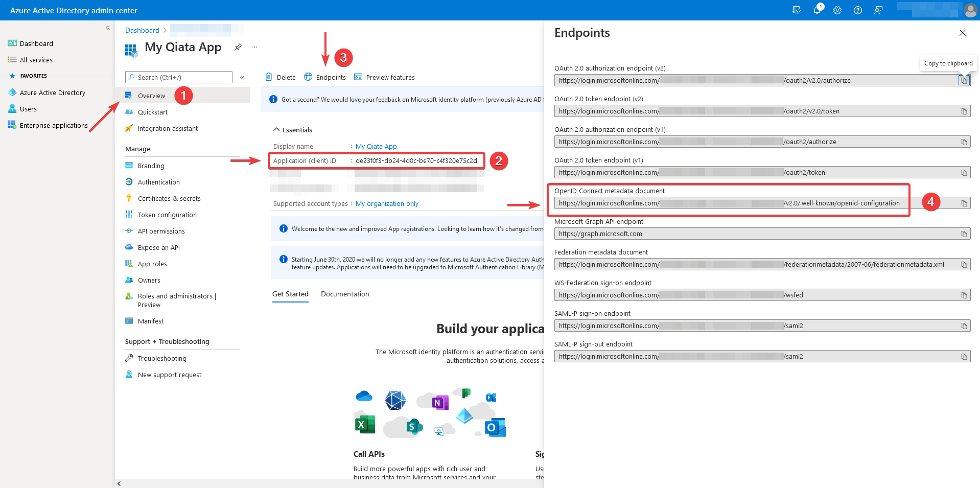
Task: Pin My Qiata App to the dashboard
Action: tap(238, 47)
